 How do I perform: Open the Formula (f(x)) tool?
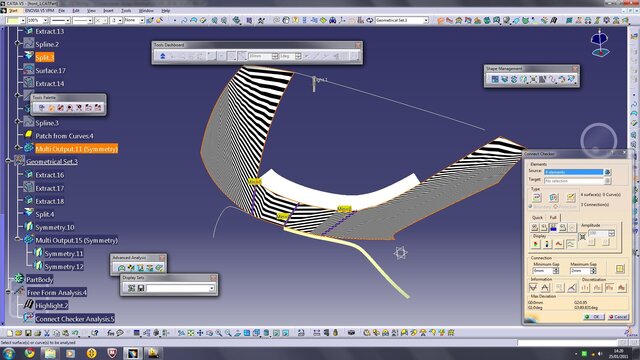[x=111, y=333]
